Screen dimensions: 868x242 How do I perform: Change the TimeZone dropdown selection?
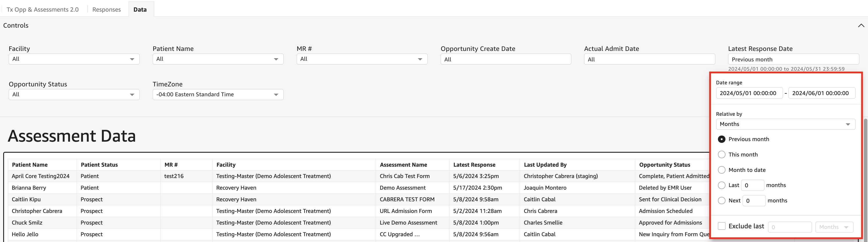(218, 95)
